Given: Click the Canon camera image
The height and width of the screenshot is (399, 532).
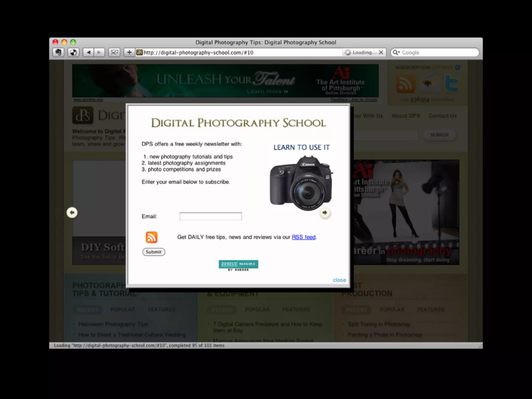Looking at the screenshot, I should coord(301,183).
